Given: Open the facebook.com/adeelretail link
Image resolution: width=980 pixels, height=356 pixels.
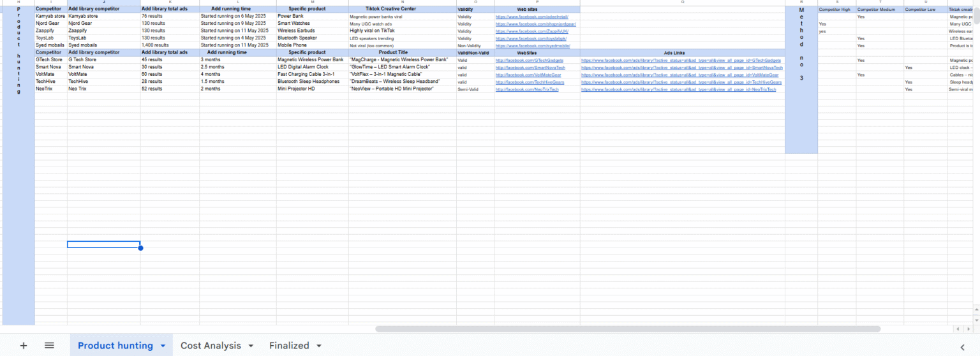Looking at the screenshot, I should [x=531, y=17].
